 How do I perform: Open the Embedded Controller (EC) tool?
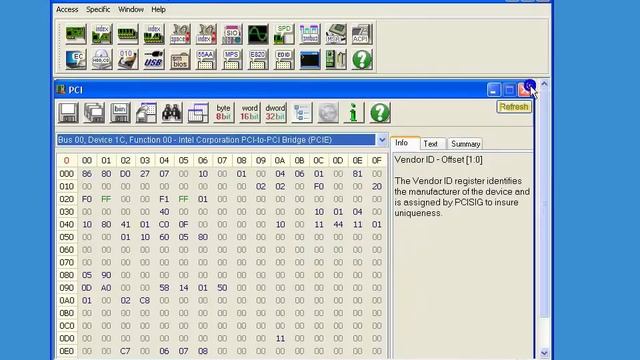pyautogui.click(x=76, y=60)
